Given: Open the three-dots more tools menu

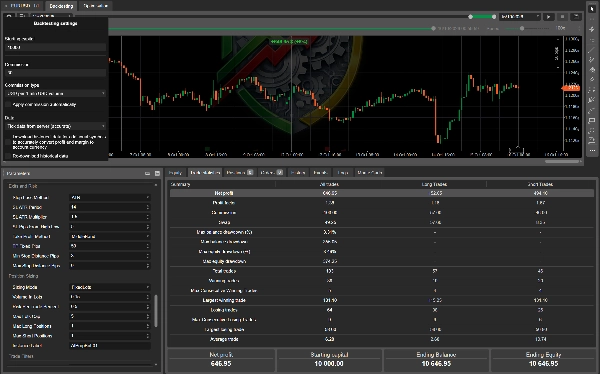Looking at the screenshot, I should pyautogui.click(x=592, y=150).
